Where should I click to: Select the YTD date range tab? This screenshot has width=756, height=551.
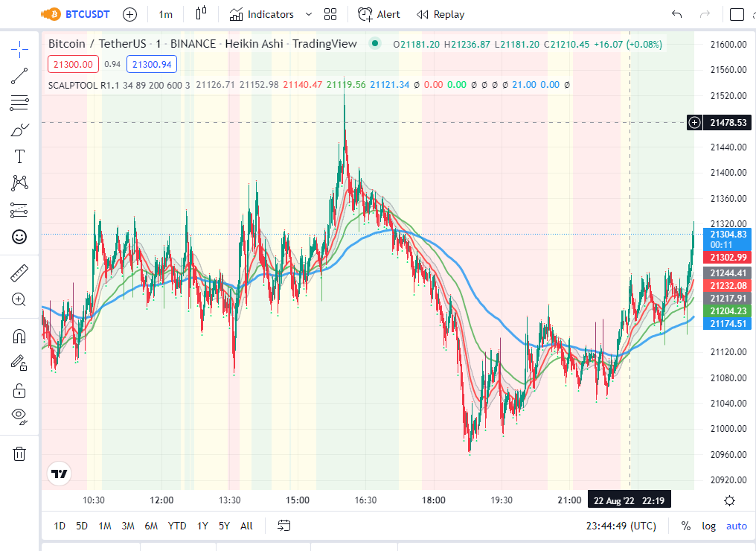coord(177,526)
